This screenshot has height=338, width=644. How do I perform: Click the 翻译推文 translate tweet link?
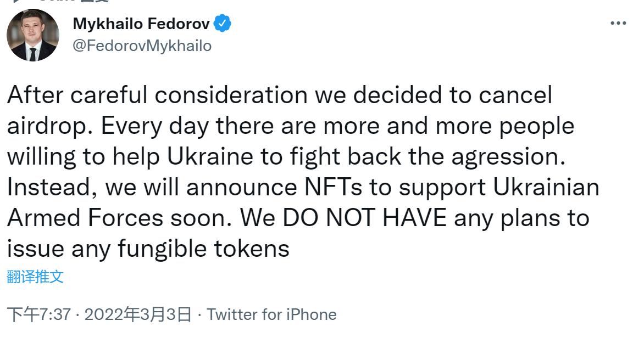click(35, 277)
